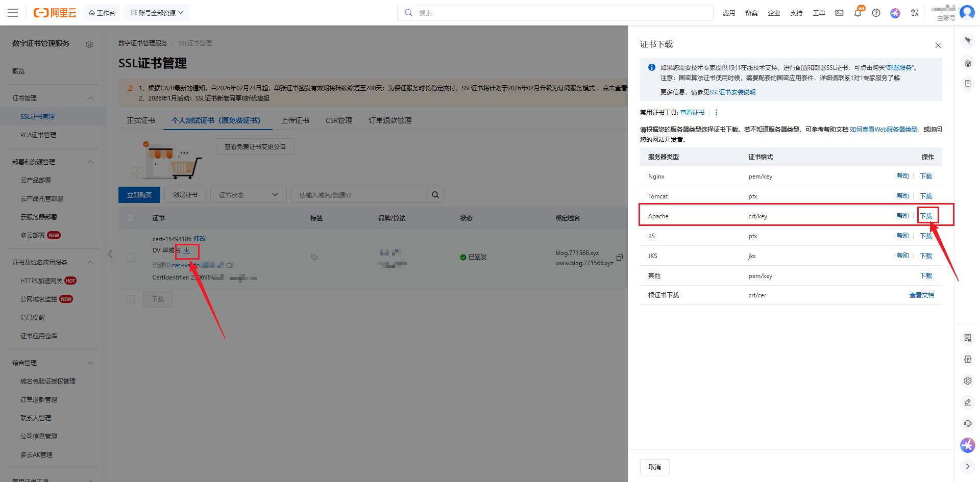The height and width of the screenshot is (482, 980).
Task: Click the domain/resource ID search field
Action: pos(358,195)
